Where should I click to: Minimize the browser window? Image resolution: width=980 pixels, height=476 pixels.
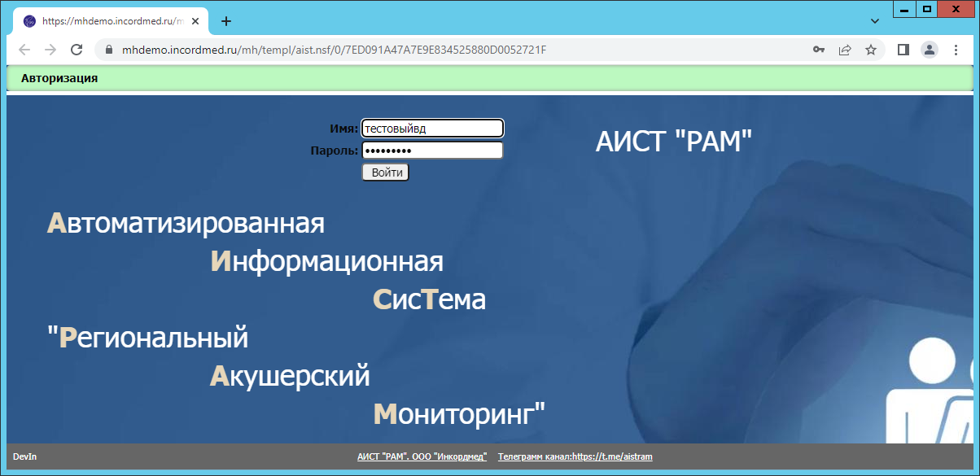point(903,8)
